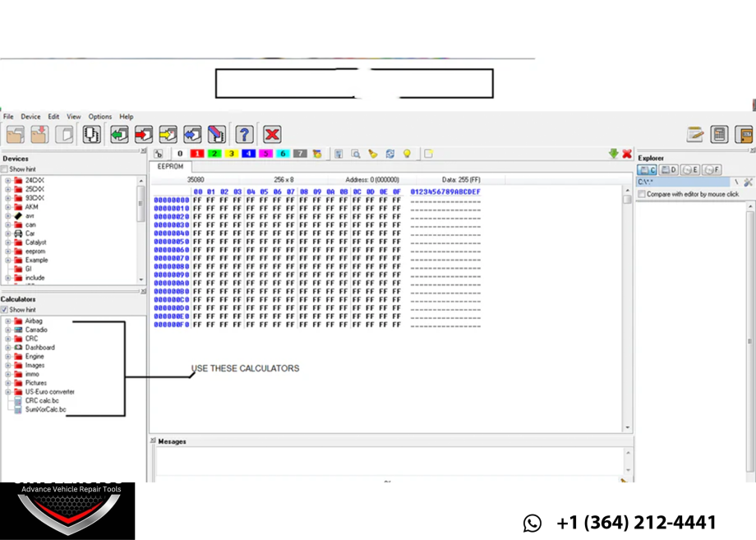Image resolution: width=756 pixels, height=540 pixels.
Task: Click the green arrow read-device icon
Action: [119, 135]
